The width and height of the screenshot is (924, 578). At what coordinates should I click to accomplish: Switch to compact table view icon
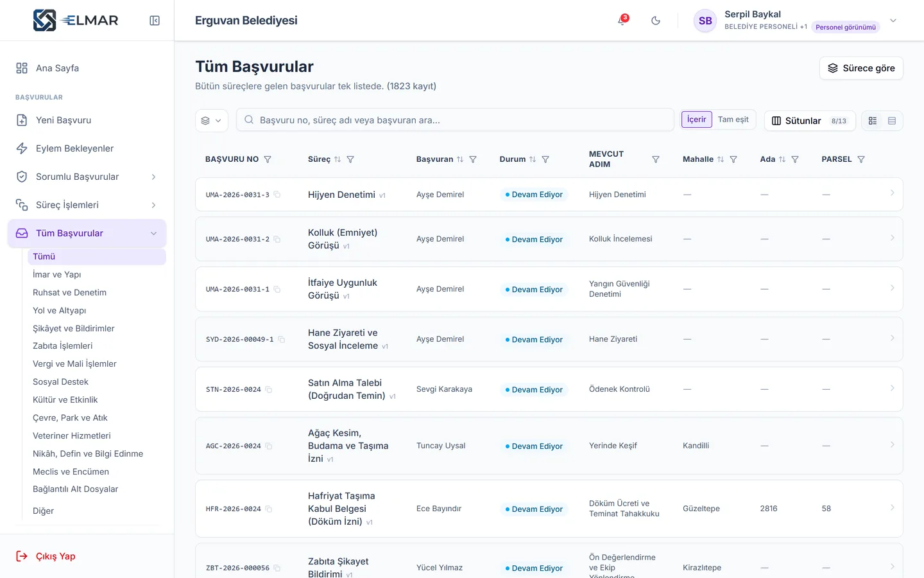[x=892, y=121]
